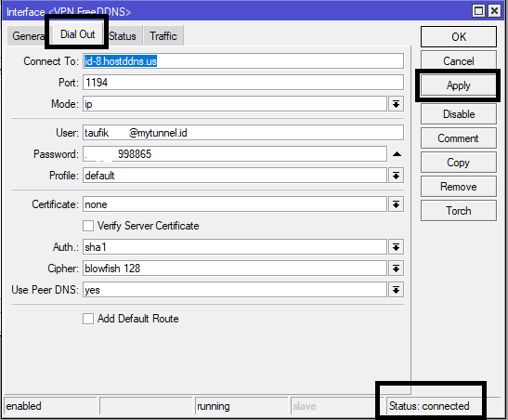508x420 pixels.
Task: Open the Traffic tab
Action: [163, 36]
